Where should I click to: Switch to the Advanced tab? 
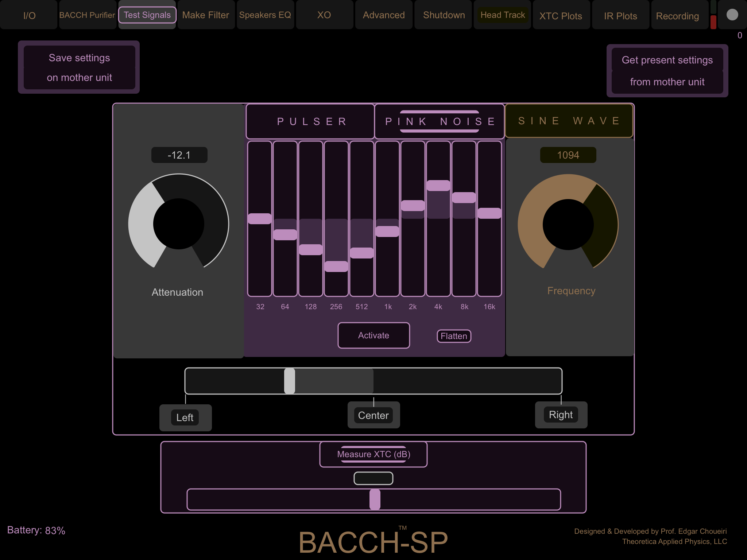384,15
